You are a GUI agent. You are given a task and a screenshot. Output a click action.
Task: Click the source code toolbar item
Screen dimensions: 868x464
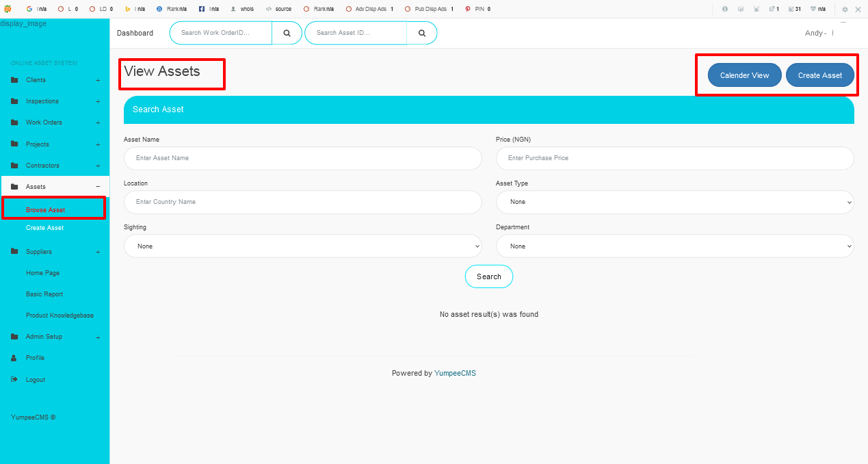pyautogui.click(x=278, y=9)
